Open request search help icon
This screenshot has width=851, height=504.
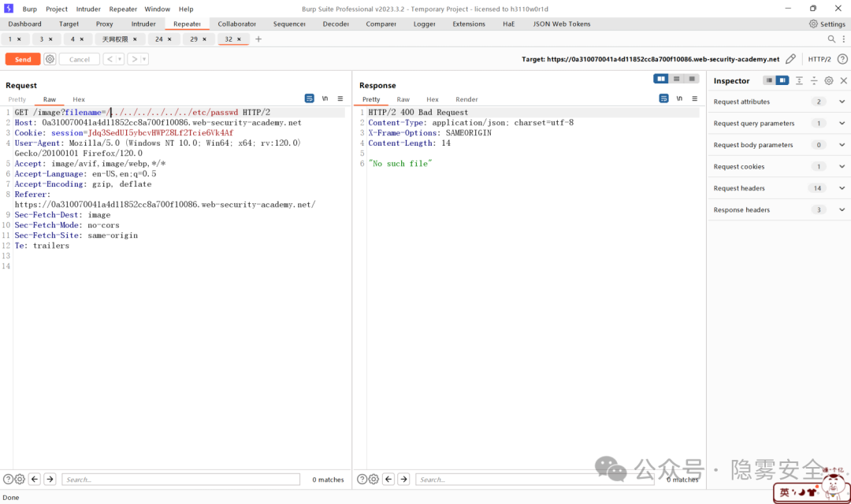point(8,479)
